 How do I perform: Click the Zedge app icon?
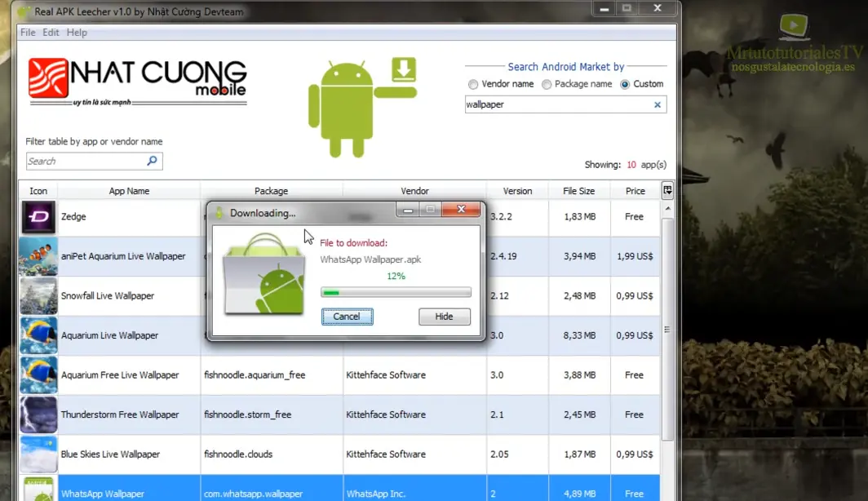coord(38,216)
